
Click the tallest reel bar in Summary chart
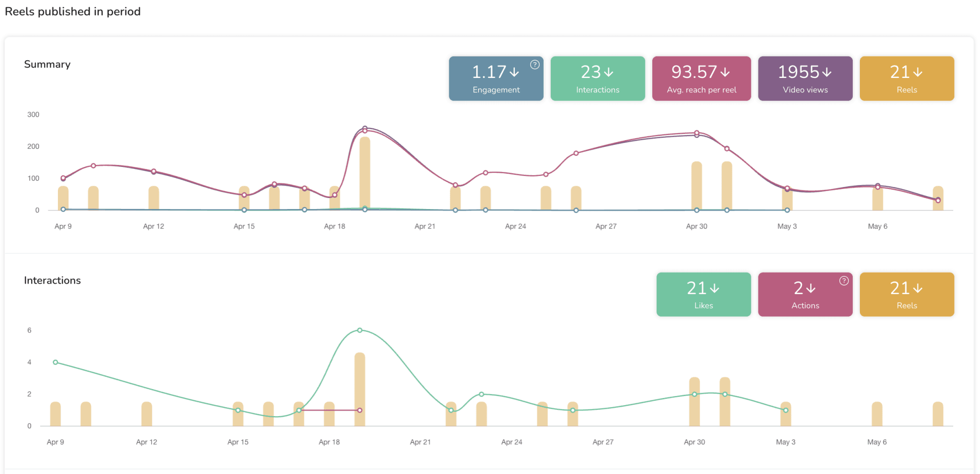click(365, 172)
